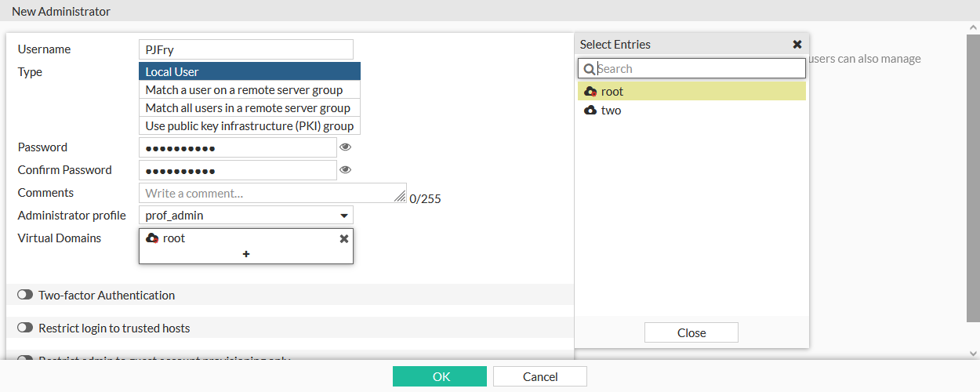
Task: Click the root VDOM cloud icon in list
Action: click(x=590, y=92)
